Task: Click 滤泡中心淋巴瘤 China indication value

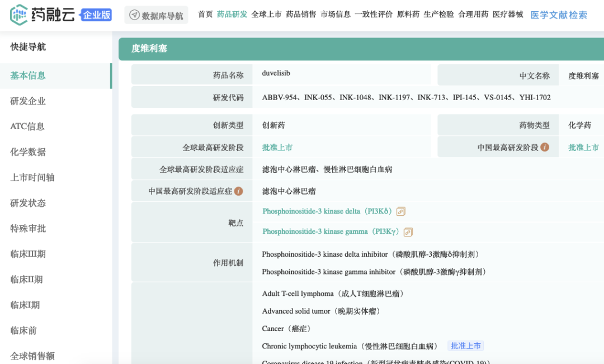Action: click(x=289, y=191)
